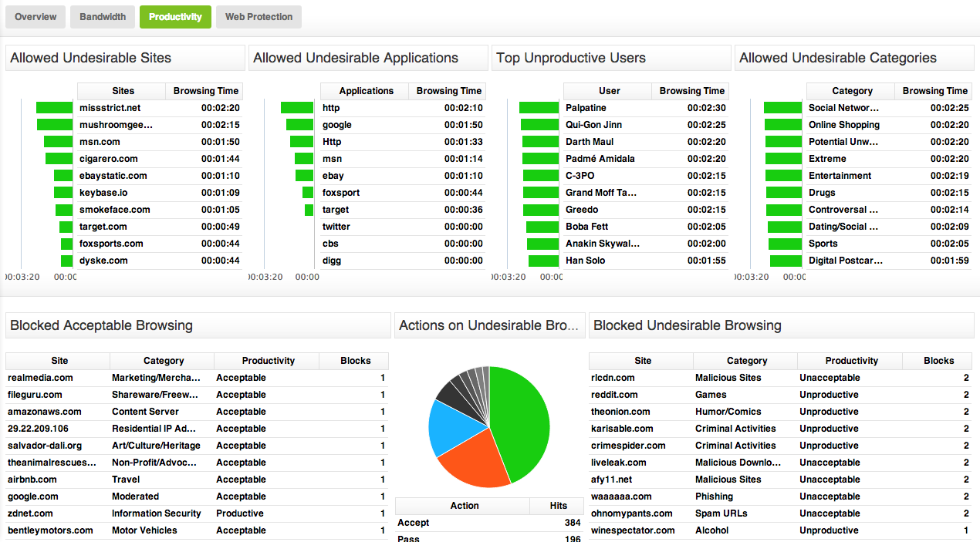The height and width of the screenshot is (542, 980).
Task: Switch to the Overview tab
Action: pyautogui.click(x=35, y=16)
